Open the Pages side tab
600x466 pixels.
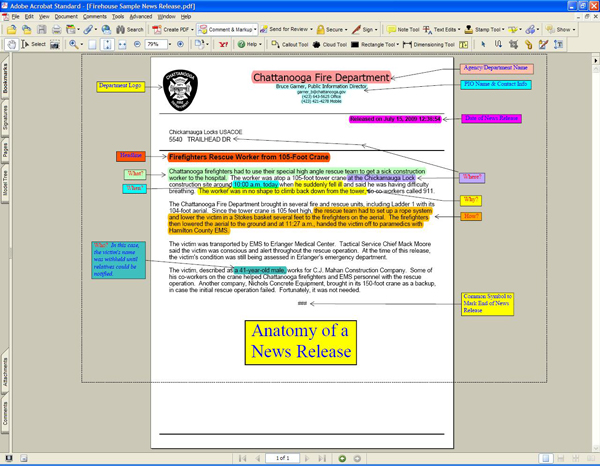click(x=5, y=150)
